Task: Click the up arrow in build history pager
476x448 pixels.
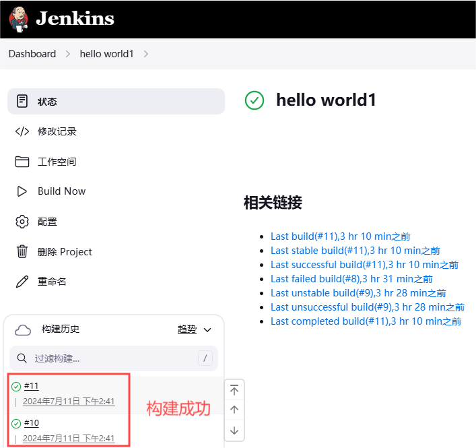Action: (234, 410)
